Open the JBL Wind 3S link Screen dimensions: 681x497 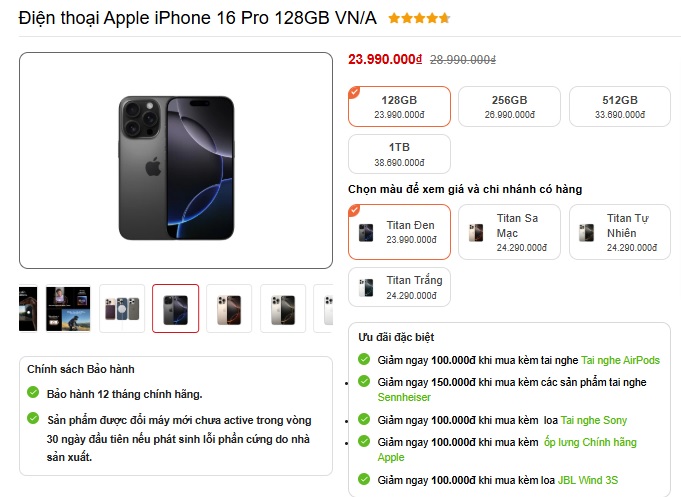(x=588, y=480)
